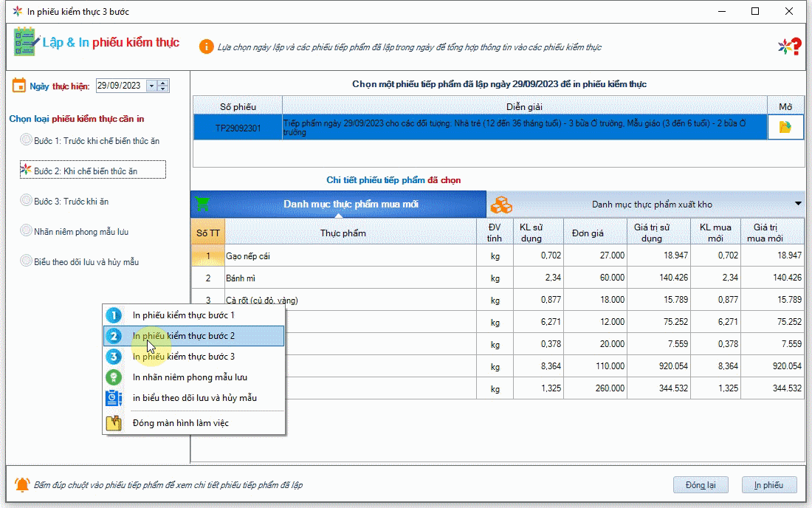Click the date spinner up/down control
Viewport: 812px width, 508px height.
[x=163, y=86]
